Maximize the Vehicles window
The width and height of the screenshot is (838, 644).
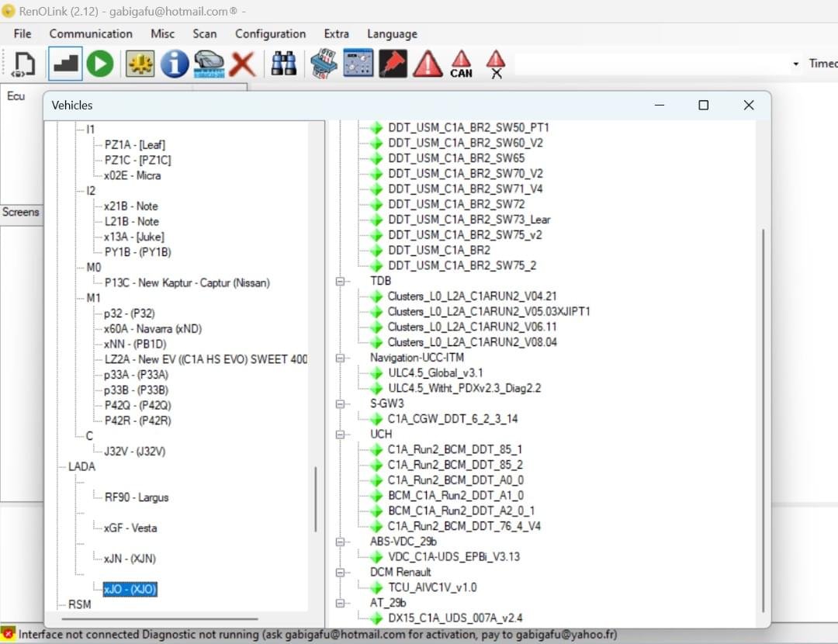point(703,106)
